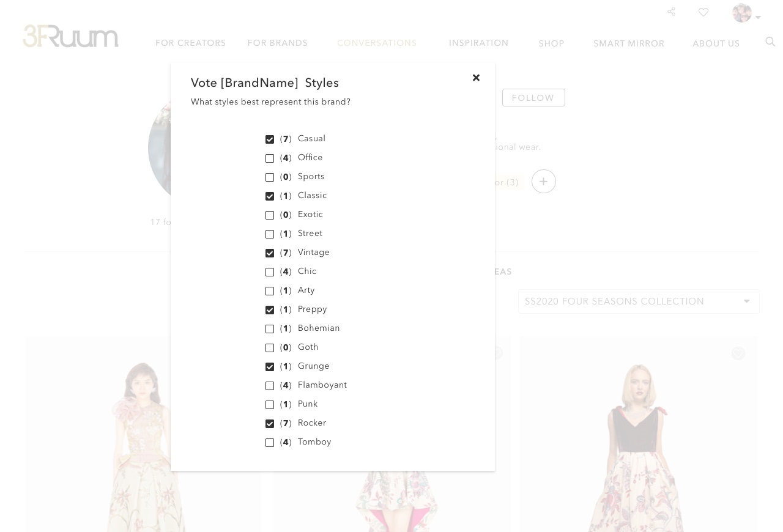Click the Tomboy style label
Image resolution: width=783 pixels, height=532 pixels.
(314, 442)
